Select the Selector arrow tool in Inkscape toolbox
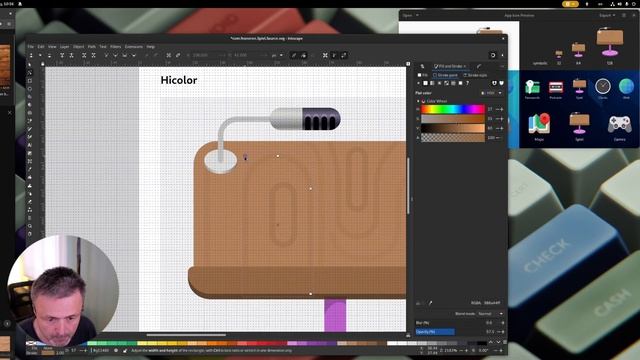 (x=30, y=64)
